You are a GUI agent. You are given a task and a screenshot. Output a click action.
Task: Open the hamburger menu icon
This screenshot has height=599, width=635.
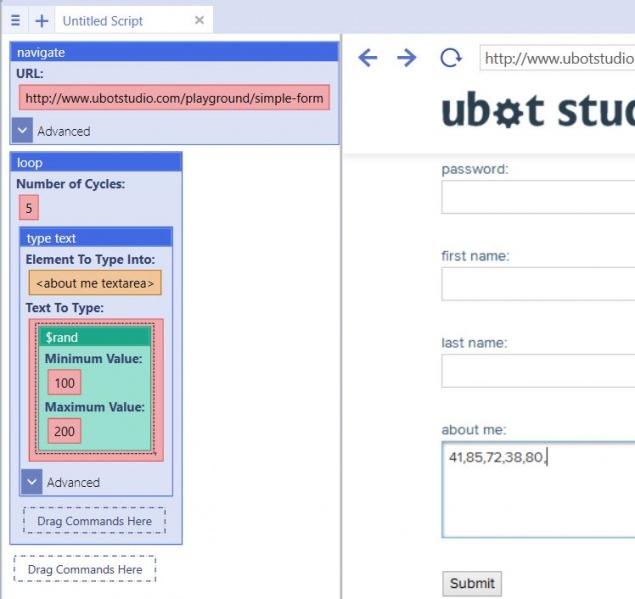tap(15, 20)
